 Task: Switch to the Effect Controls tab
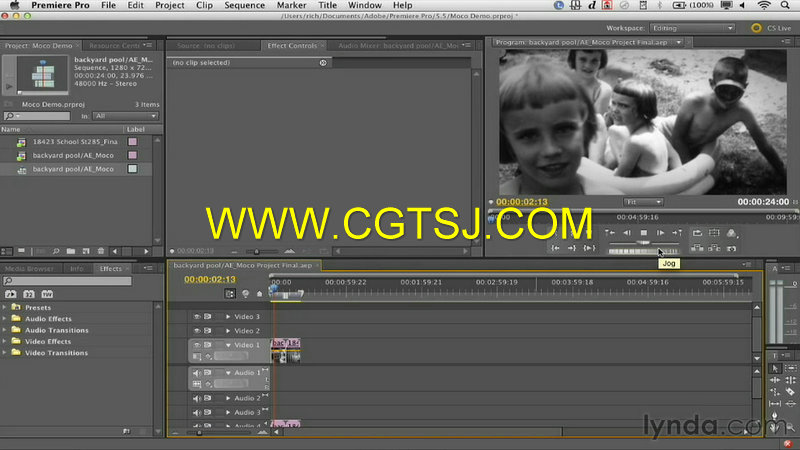click(x=292, y=45)
